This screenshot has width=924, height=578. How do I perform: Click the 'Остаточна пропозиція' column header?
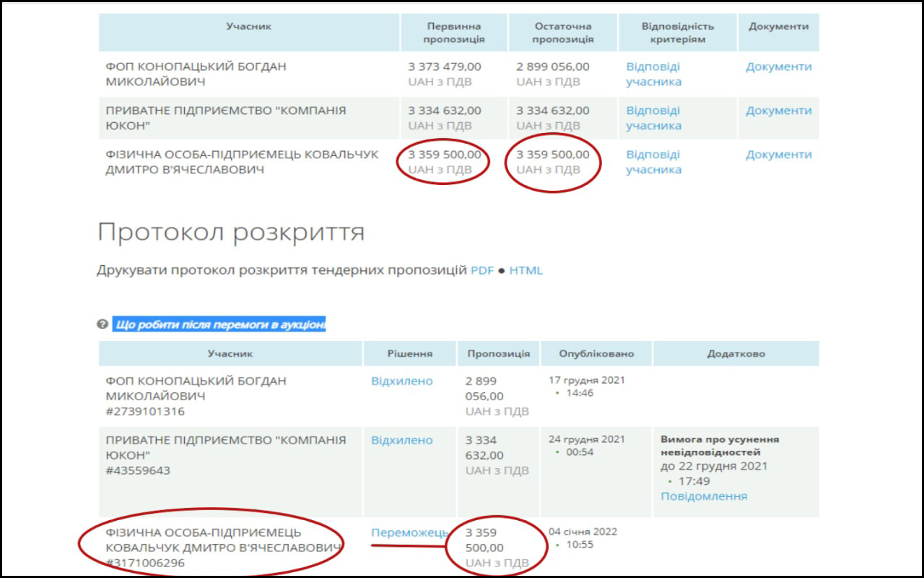coord(562,33)
